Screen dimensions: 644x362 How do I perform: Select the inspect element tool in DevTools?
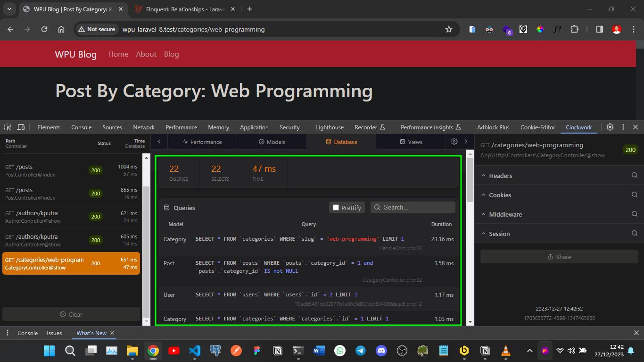pos(7,127)
